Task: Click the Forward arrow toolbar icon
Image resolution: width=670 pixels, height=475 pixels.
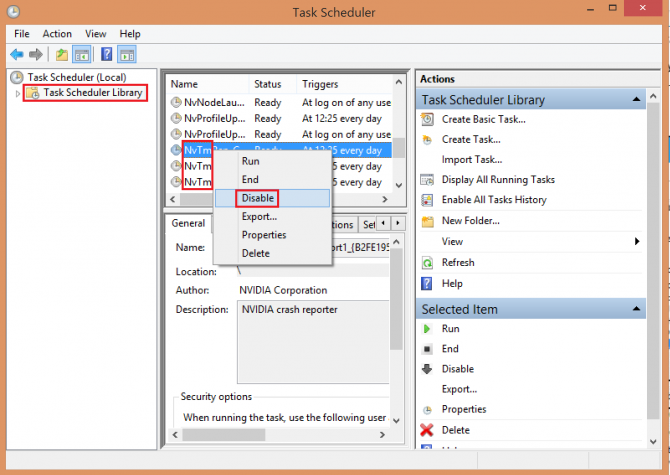Action: pyautogui.click(x=36, y=55)
